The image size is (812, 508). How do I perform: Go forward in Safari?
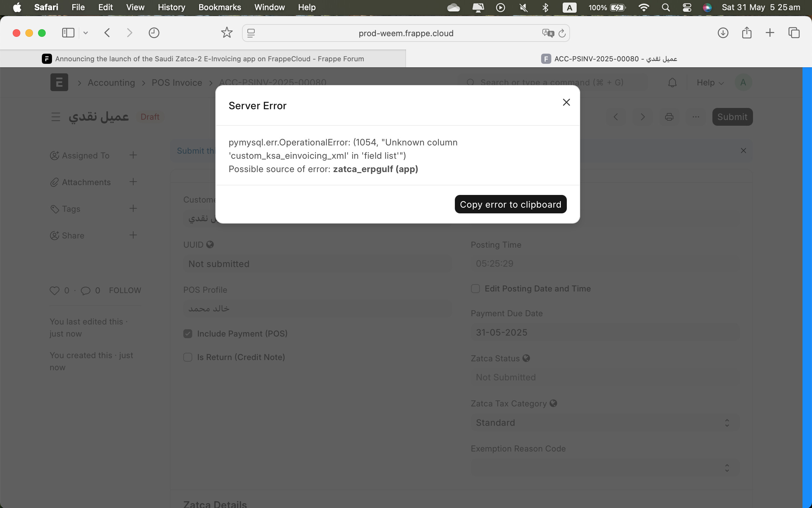point(129,33)
